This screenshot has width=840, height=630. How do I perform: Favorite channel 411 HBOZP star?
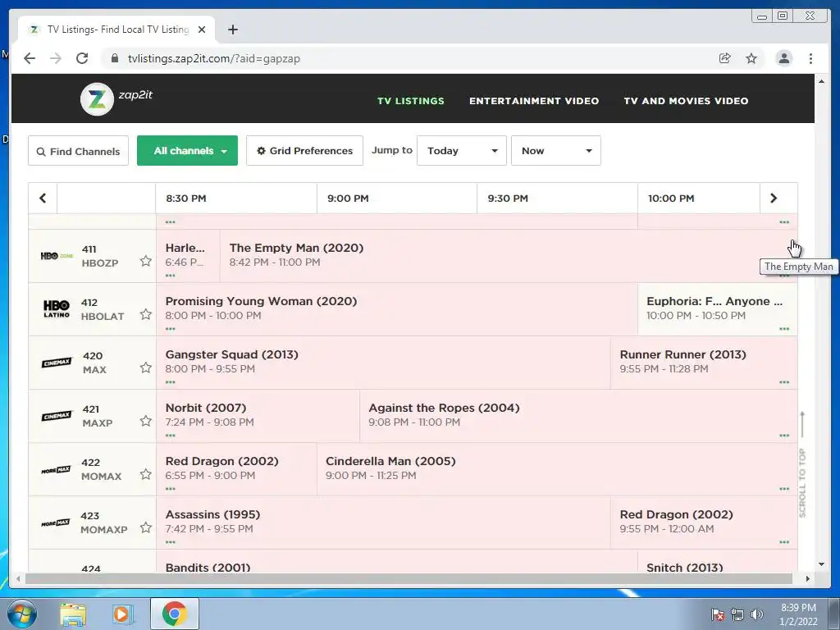click(146, 261)
